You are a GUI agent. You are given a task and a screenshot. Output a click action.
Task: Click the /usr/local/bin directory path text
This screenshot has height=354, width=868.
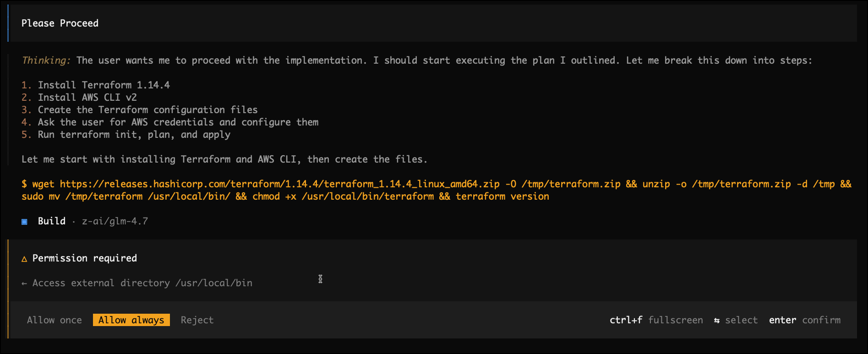214,283
